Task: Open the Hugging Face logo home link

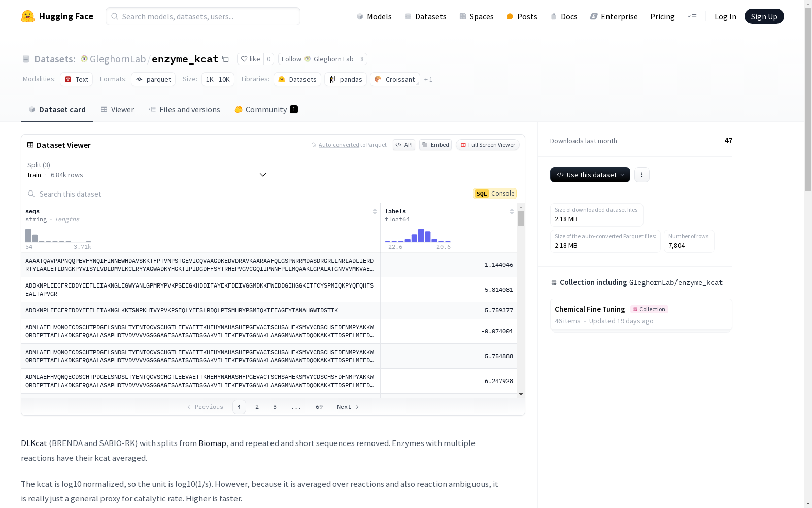Action: tap(57, 16)
